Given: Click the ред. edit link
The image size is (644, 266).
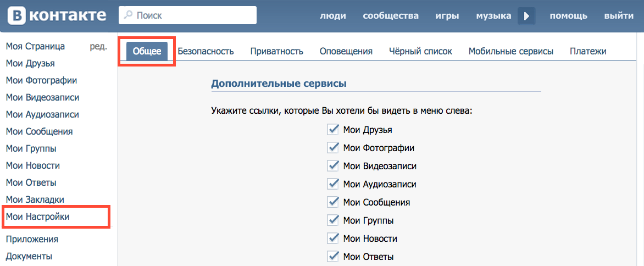Looking at the screenshot, I should 98,46.
